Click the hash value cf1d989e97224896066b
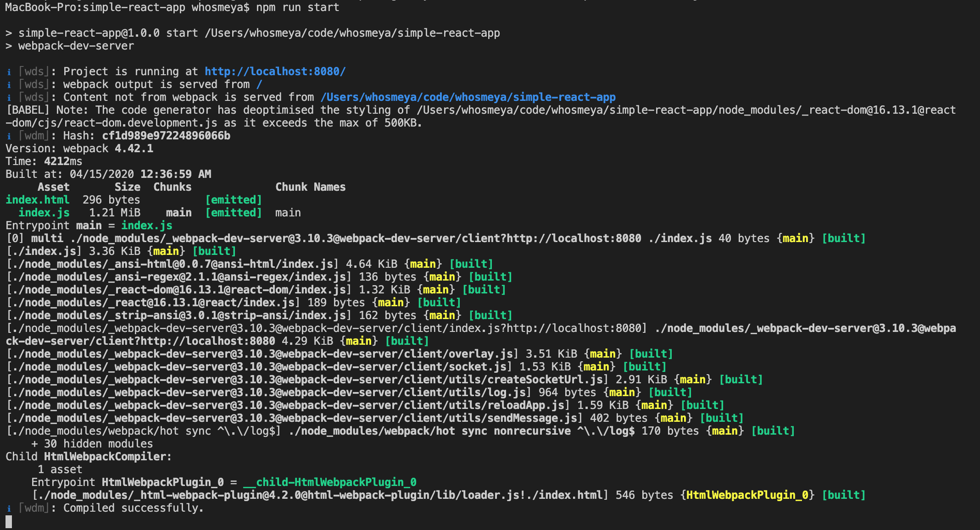This screenshot has height=530, width=980. click(166, 136)
